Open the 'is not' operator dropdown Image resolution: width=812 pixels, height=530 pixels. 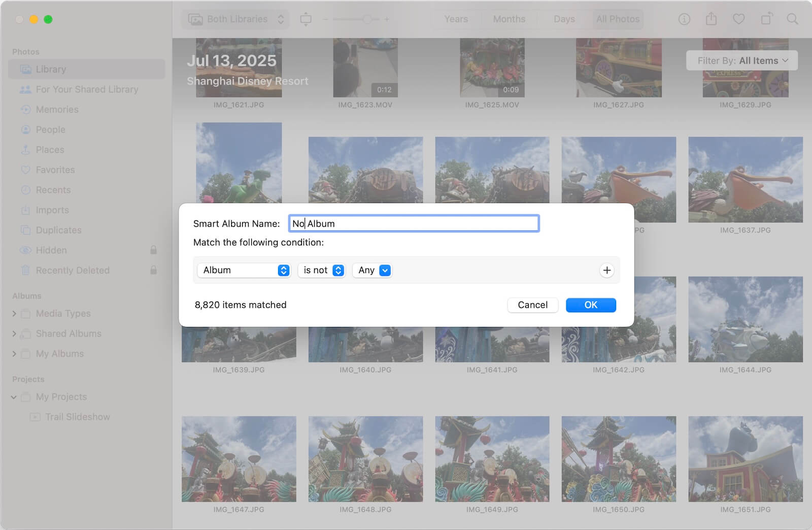(322, 270)
